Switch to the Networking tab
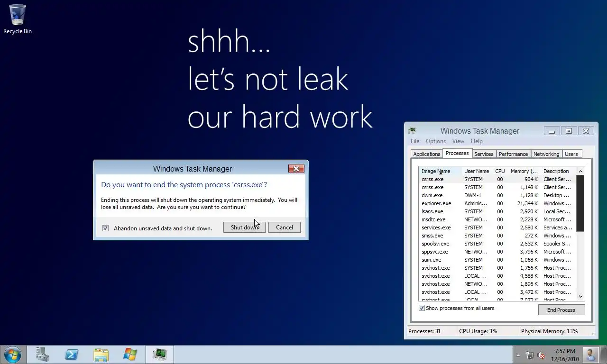This screenshot has height=364, width=607. point(546,154)
